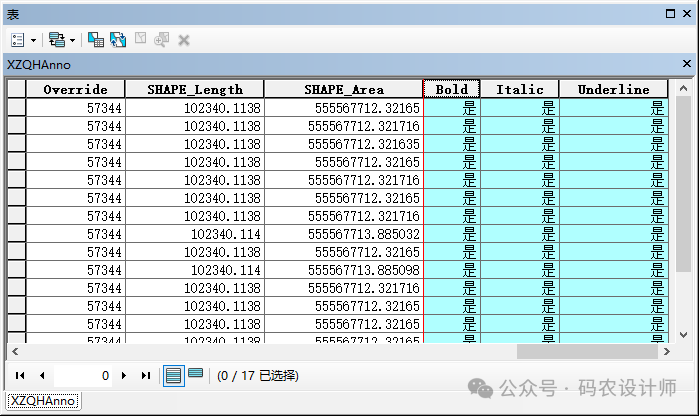Image resolution: width=699 pixels, height=416 pixels.
Task: Go to the next record
Action: (x=124, y=376)
